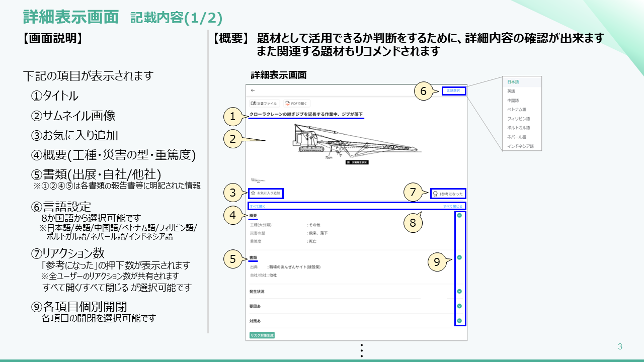
Task: Expand the 対策あ section
Action: [459, 320]
